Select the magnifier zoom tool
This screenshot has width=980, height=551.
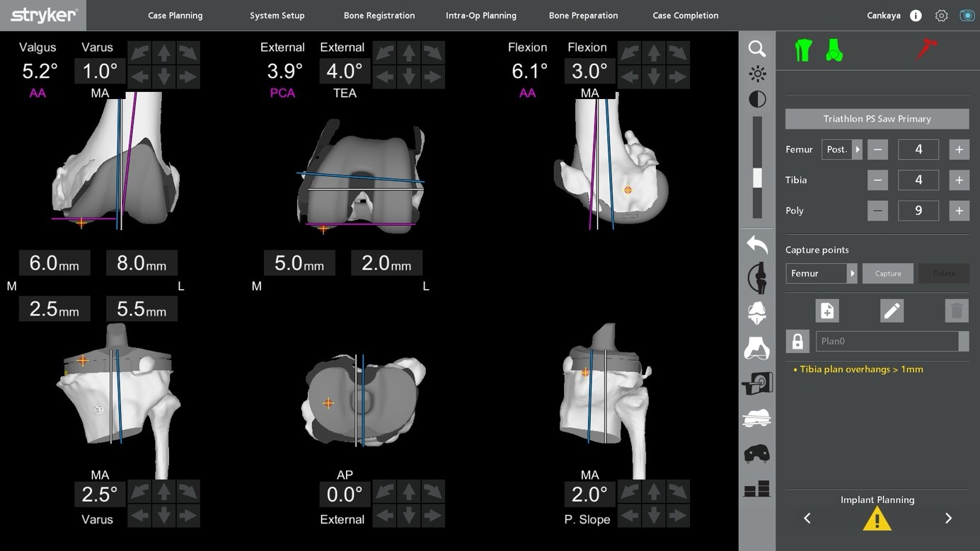point(756,49)
